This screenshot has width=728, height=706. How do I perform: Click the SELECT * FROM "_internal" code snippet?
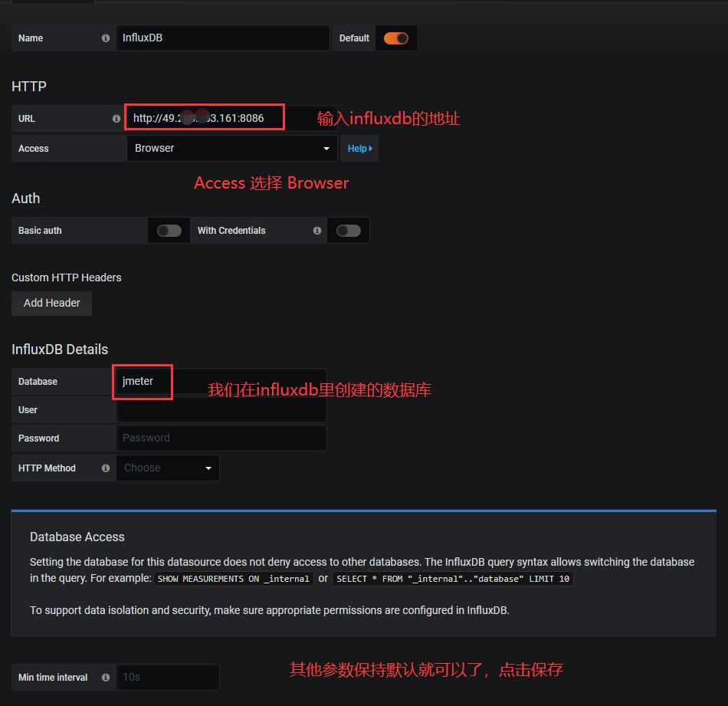453,579
